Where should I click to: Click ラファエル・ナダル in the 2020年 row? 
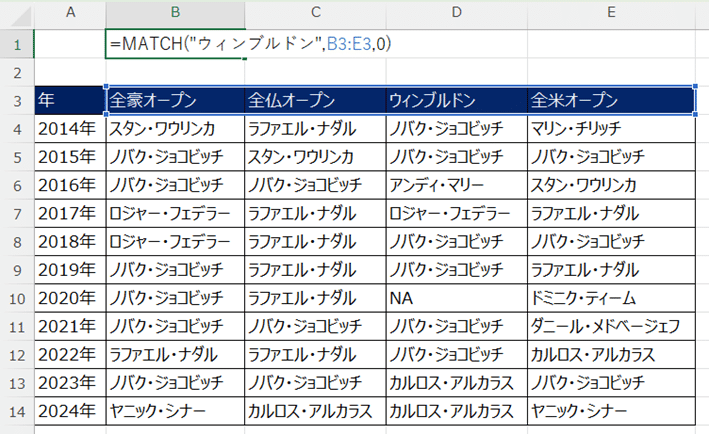(316, 298)
